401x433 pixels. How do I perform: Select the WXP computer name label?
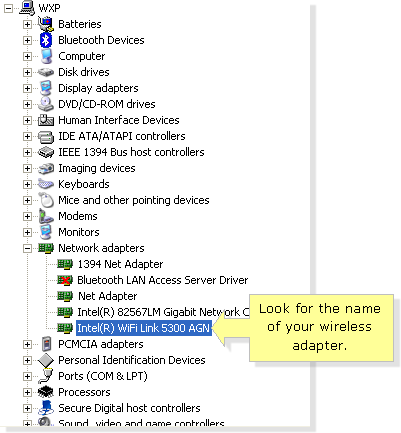[x=49, y=8]
